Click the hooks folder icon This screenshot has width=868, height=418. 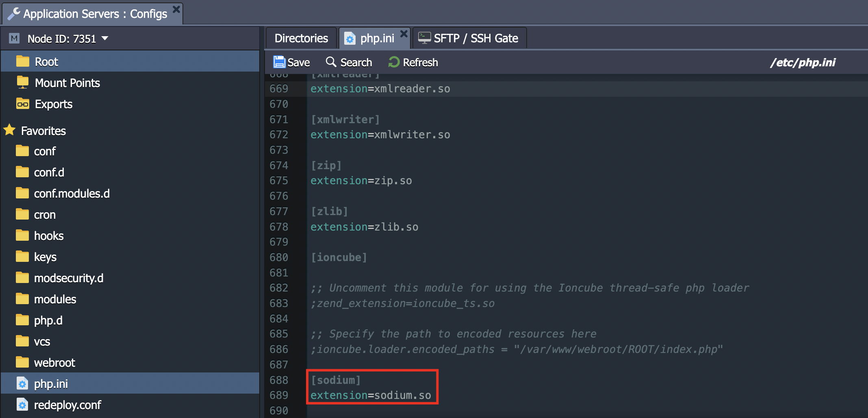[22, 235]
